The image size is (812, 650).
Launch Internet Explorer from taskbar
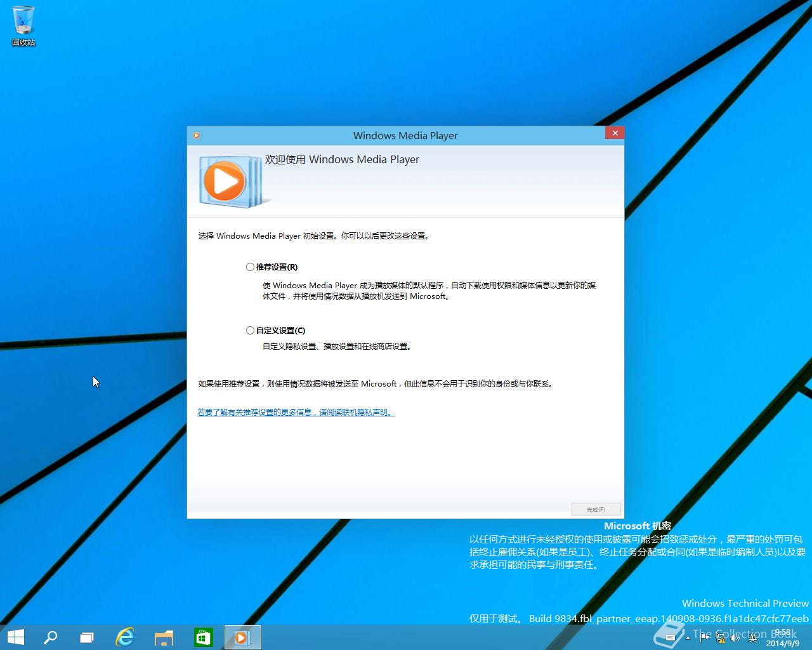click(125, 637)
